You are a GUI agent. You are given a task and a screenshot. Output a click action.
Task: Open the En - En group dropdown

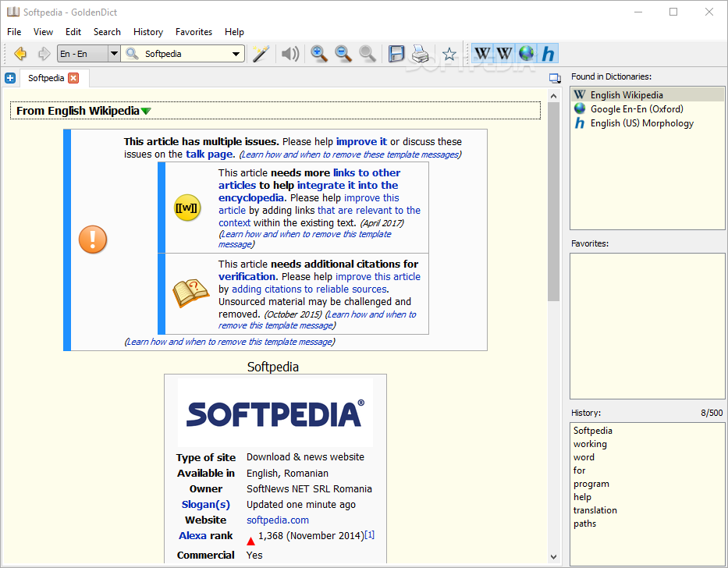[x=89, y=54]
